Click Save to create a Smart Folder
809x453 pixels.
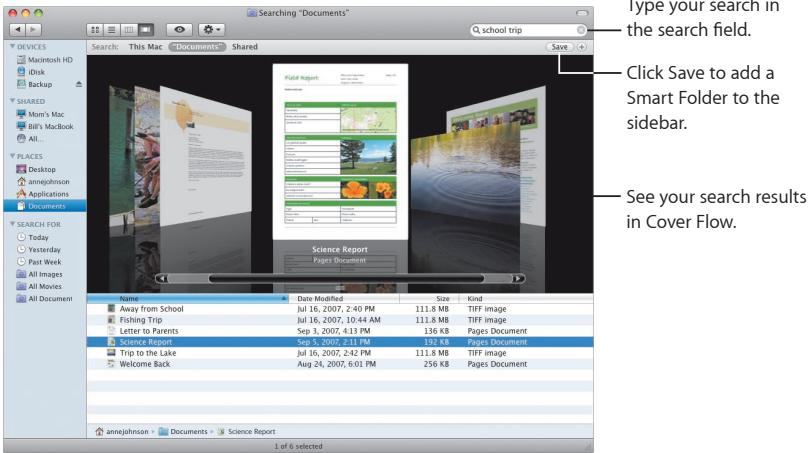(x=559, y=47)
